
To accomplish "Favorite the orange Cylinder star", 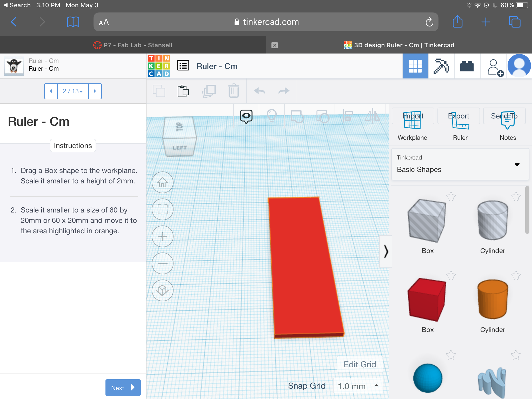I will point(516,276).
